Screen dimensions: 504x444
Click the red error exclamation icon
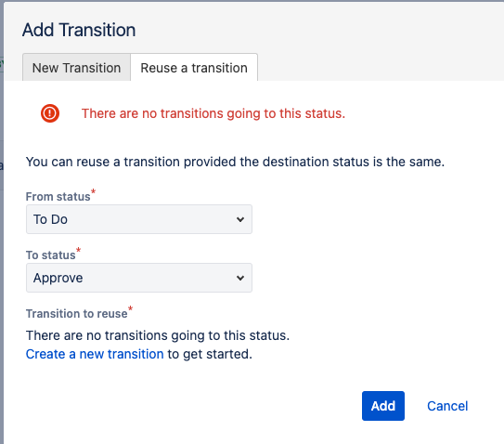tap(50, 113)
